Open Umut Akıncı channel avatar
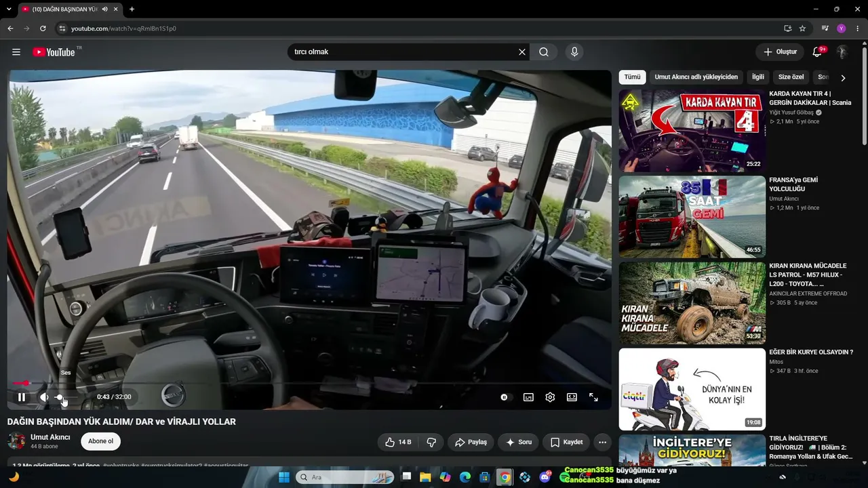This screenshot has height=488, width=868. coord(17,441)
